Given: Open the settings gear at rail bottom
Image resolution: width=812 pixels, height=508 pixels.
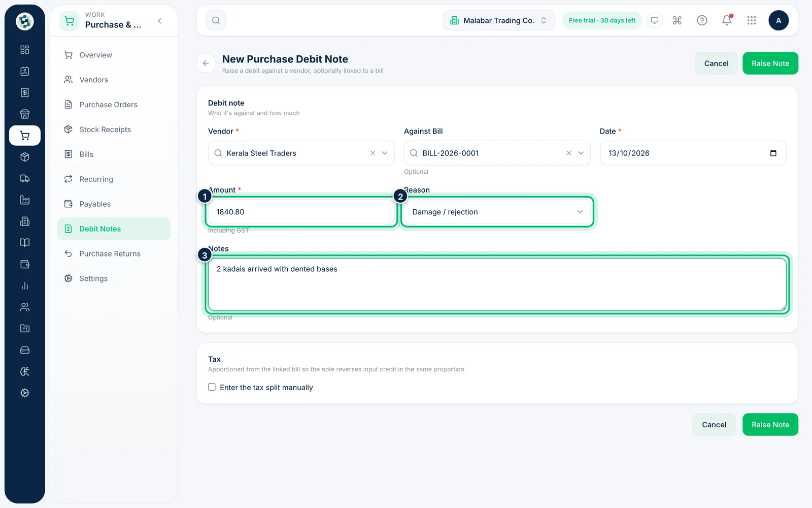Looking at the screenshot, I should click(24, 393).
